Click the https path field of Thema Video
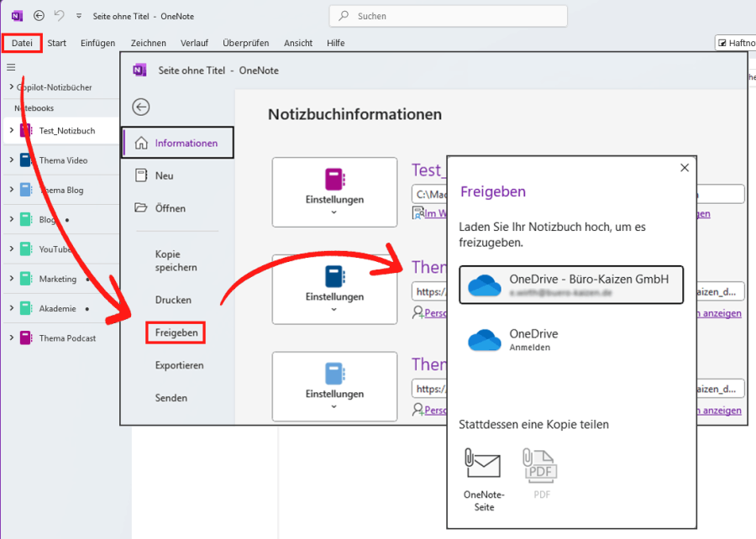The image size is (756, 539). pyautogui.click(x=429, y=291)
